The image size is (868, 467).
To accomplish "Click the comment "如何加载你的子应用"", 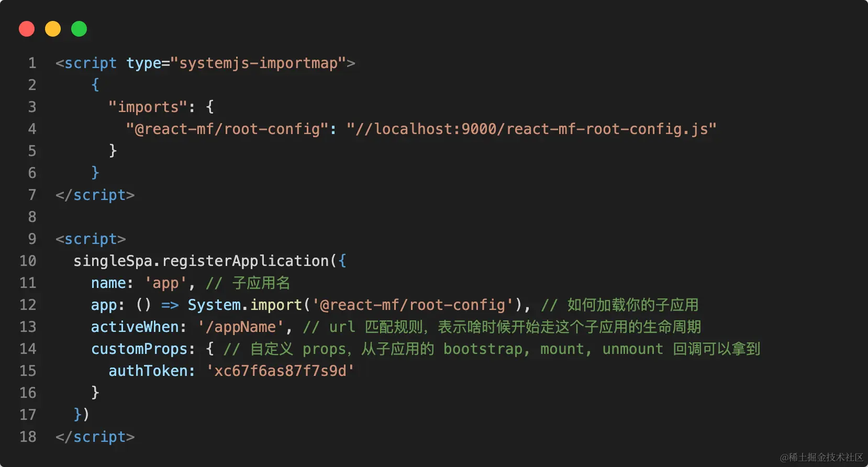I will (x=632, y=305).
